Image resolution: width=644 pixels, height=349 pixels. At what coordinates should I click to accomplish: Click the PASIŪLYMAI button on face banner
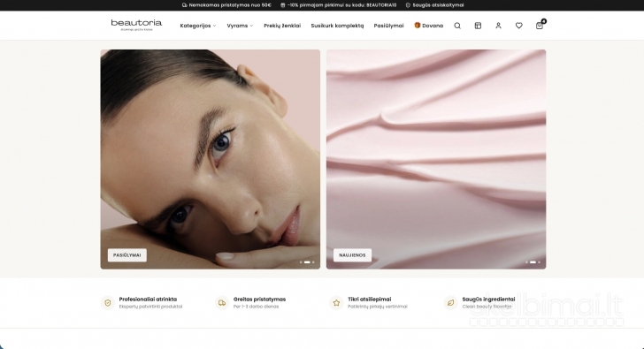[x=126, y=255]
